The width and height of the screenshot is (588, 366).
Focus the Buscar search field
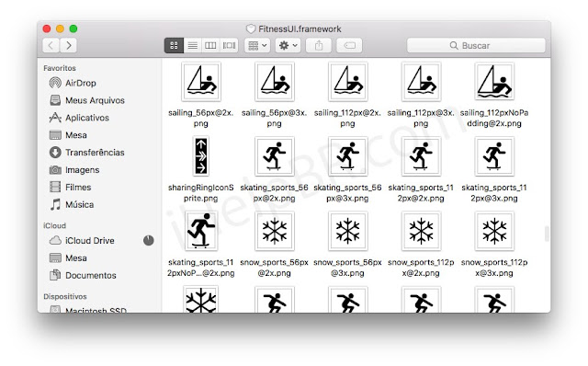click(476, 45)
